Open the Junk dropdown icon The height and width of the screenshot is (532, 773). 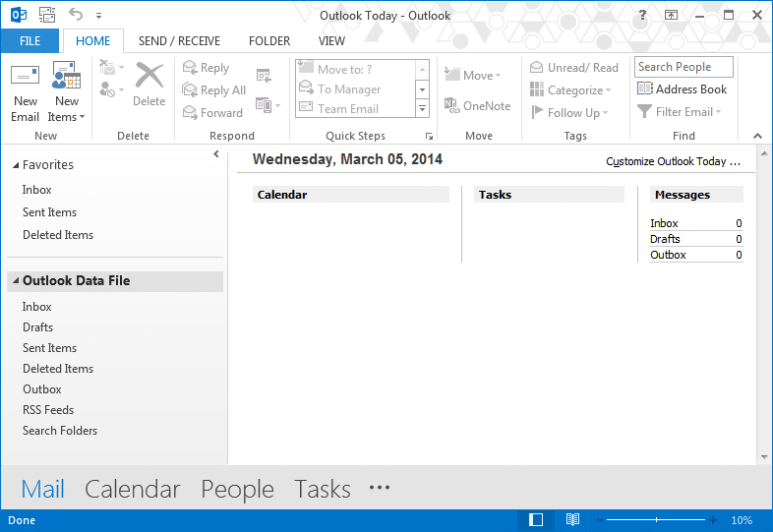[111, 89]
